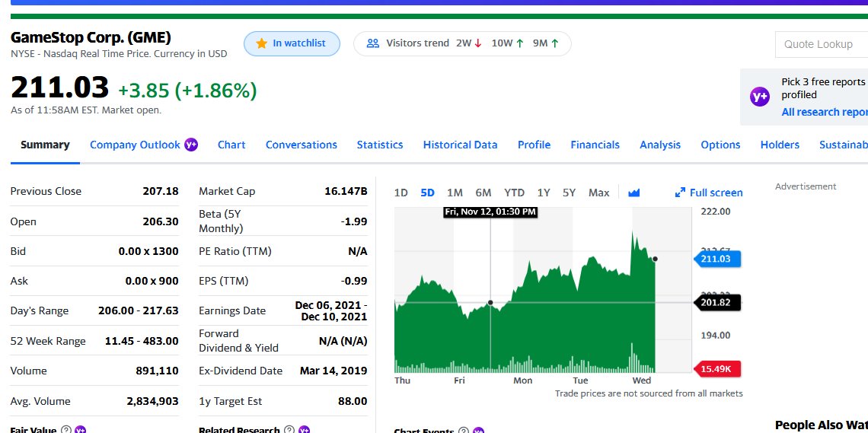Select the 5Y chart range
This screenshot has height=433, width=868.
click(x=569, y=193)
